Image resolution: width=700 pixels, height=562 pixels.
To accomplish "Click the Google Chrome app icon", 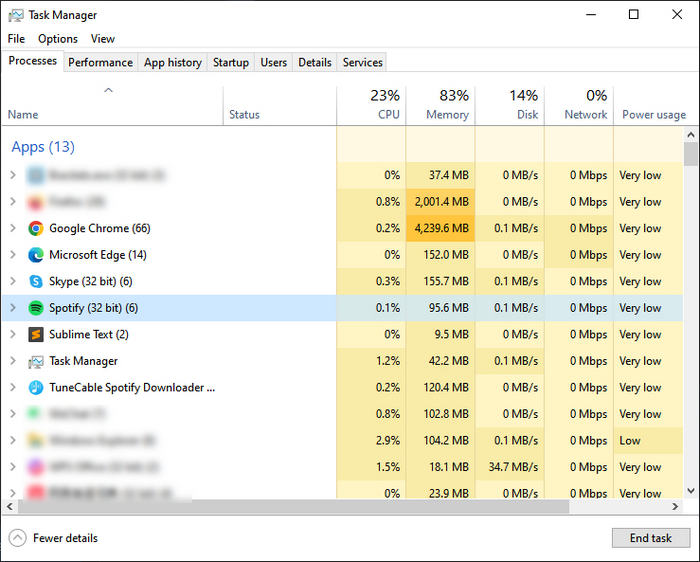I will (36, 229).
